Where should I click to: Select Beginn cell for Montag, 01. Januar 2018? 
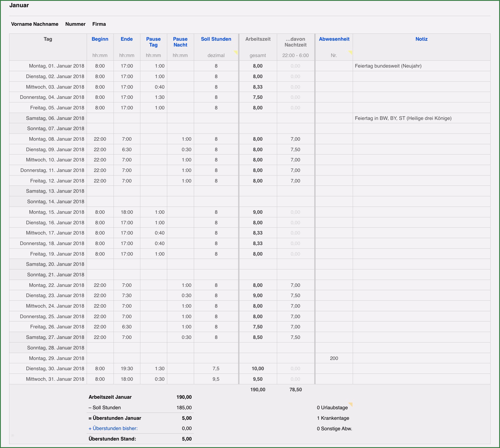[100, 66]
